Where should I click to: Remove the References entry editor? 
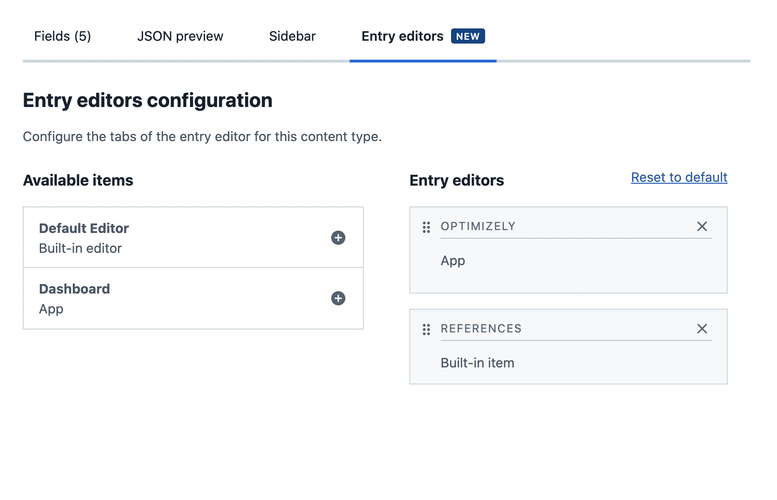[702, 329]
